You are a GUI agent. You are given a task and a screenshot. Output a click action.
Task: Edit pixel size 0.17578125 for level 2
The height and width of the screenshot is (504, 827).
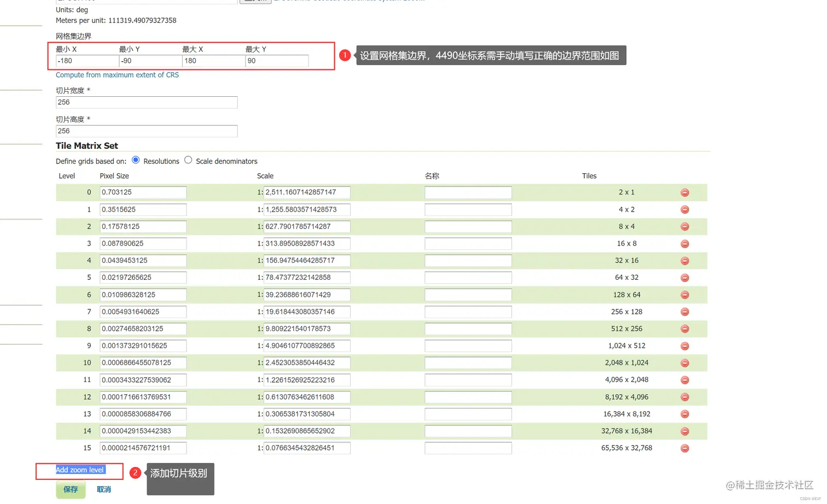(143, 226)
